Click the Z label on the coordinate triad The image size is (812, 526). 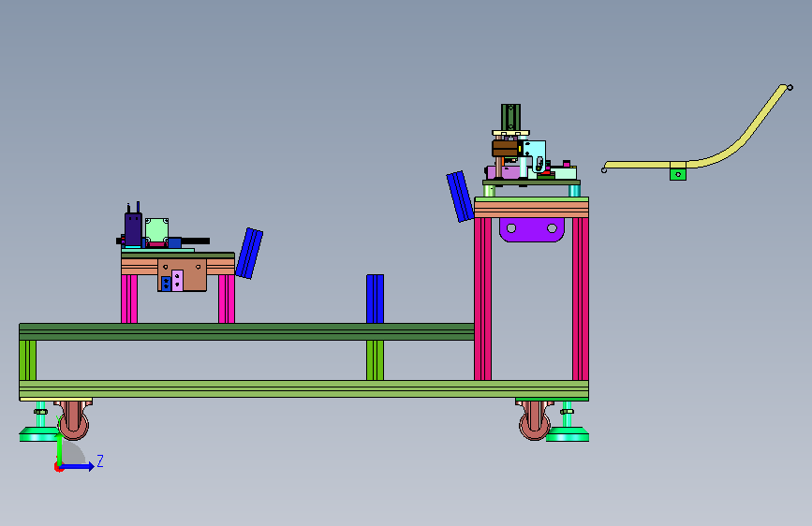click(x=100, y=460)
